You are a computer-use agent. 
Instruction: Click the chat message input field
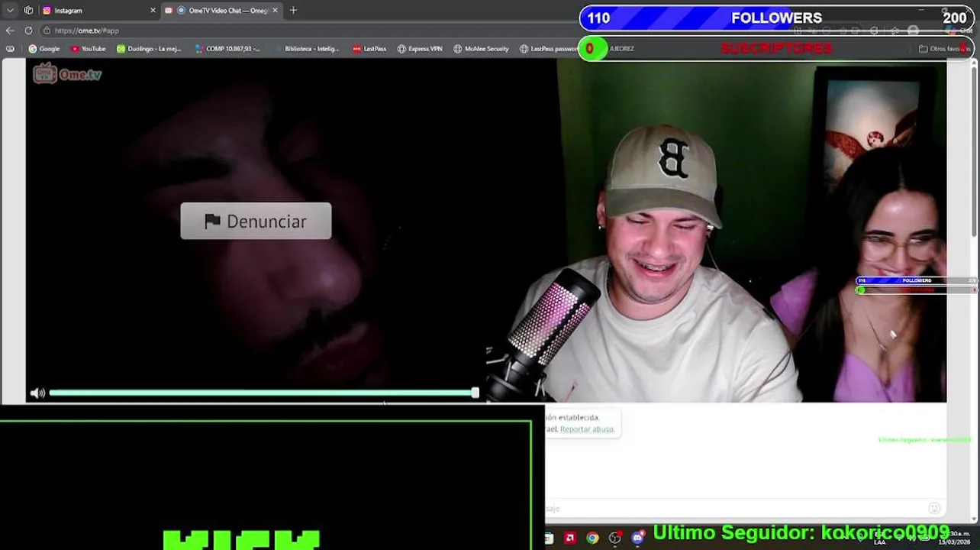[x=733, y=509]
